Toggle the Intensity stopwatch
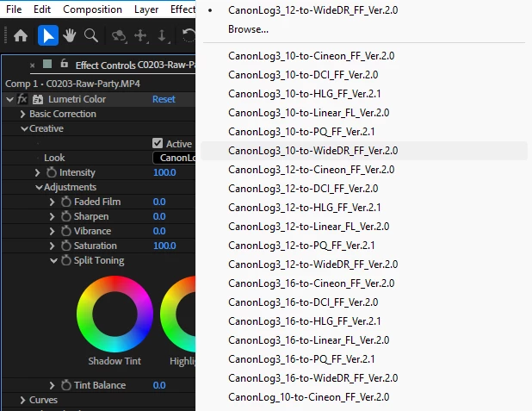The height and width of the screenshot is (411, 532). [52, 172]
